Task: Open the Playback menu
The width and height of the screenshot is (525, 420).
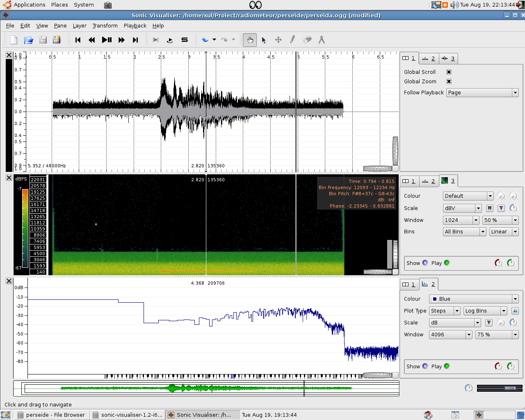Action: [135, 25]
